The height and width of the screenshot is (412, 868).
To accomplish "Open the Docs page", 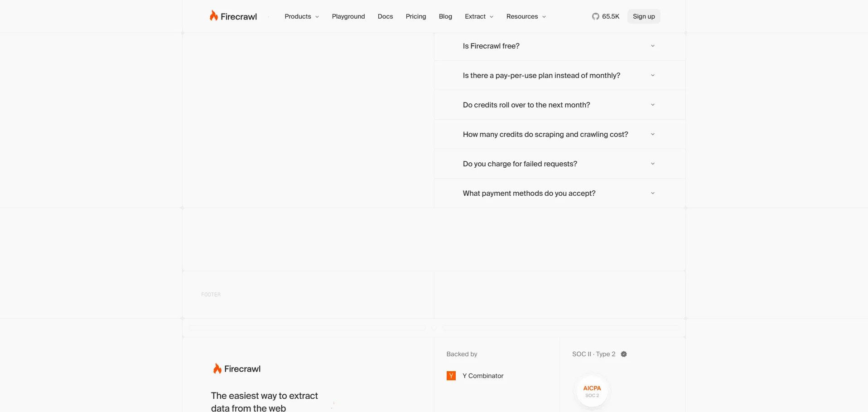I will [x=385, y=16].
